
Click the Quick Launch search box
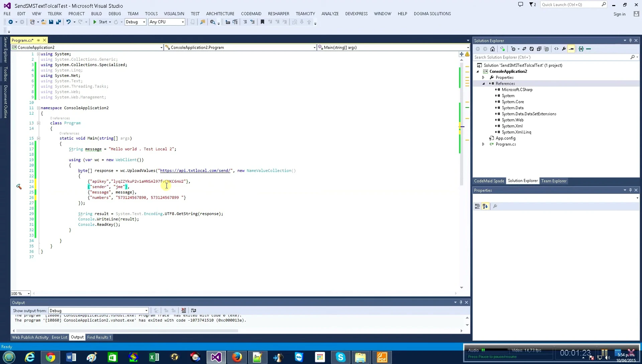(573, 5)
